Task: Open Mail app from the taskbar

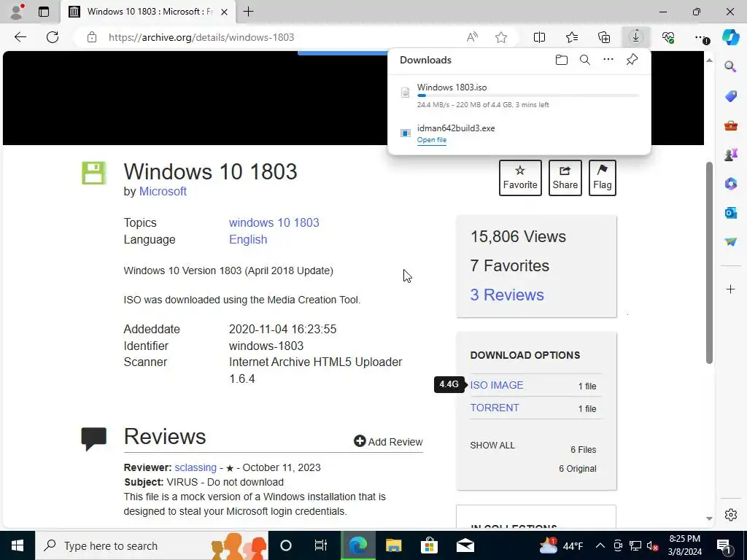Action: (x=465, y=545)
